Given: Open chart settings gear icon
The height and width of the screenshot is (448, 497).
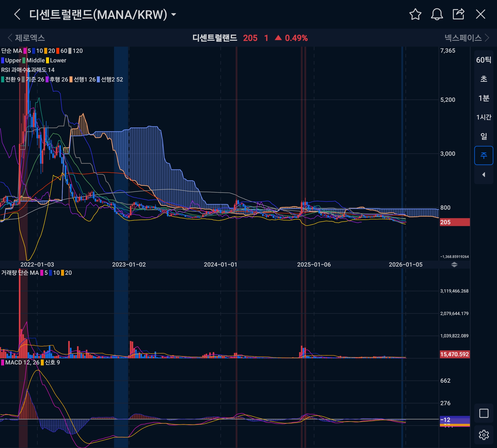Looking at the screenshot, I should tap(484, 435).
